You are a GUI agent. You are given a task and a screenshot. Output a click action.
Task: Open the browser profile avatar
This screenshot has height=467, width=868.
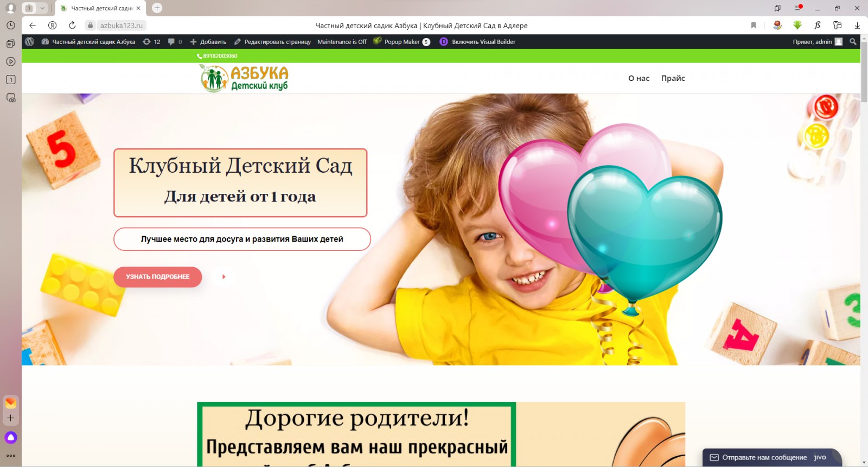tap(10, 8)
